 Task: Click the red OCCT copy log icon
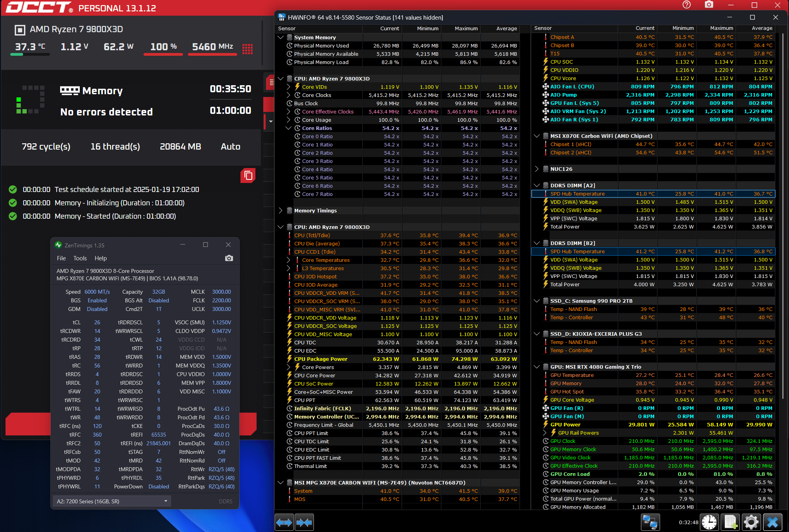tap(248, 175)
